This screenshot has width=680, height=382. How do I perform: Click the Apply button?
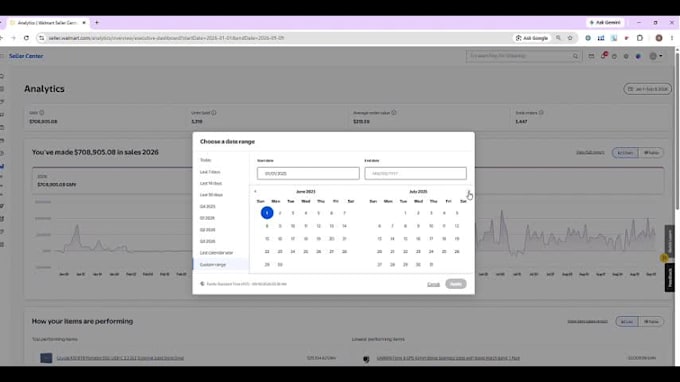456,284
